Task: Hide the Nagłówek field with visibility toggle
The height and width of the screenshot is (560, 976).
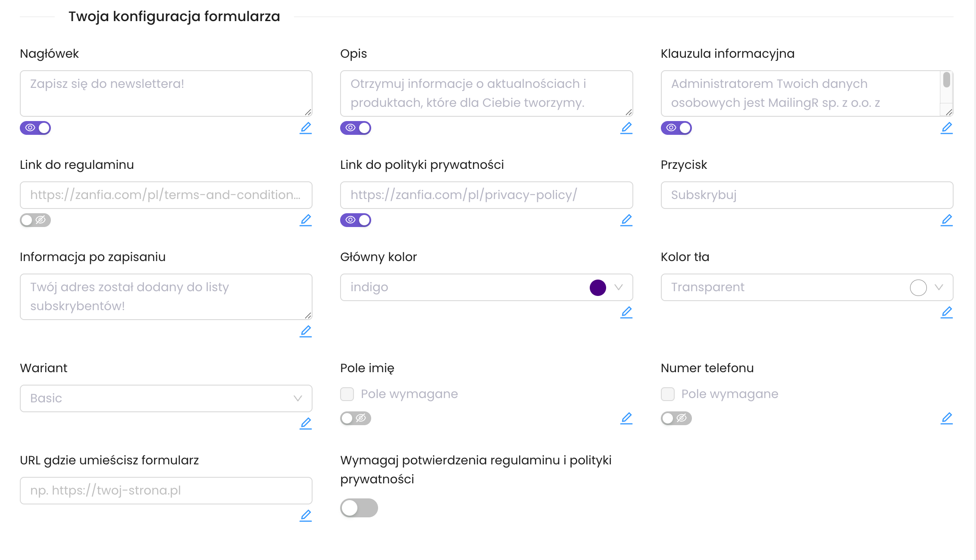Action: 35,128
